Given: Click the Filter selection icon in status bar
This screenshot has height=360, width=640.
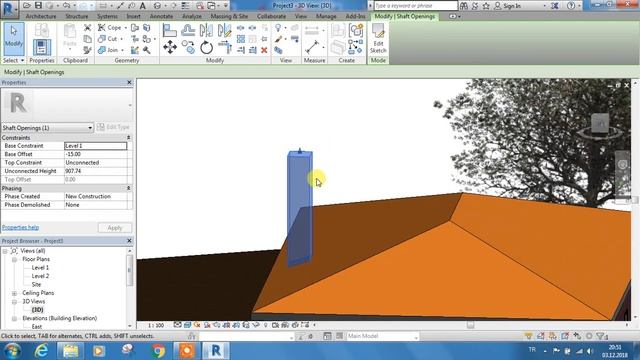Looking at the screenshot, I should click(x=601, y=336).
